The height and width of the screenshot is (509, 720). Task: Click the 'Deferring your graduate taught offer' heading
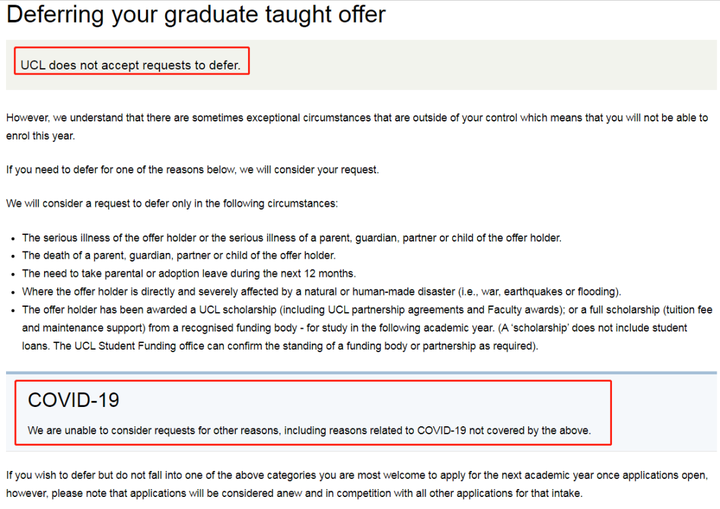(x=196, y=15)
